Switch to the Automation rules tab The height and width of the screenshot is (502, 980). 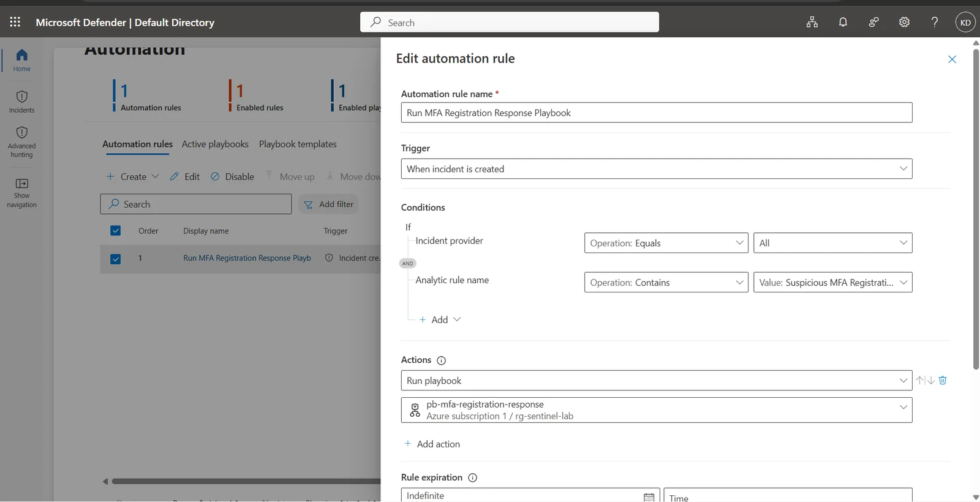[138, 144]
